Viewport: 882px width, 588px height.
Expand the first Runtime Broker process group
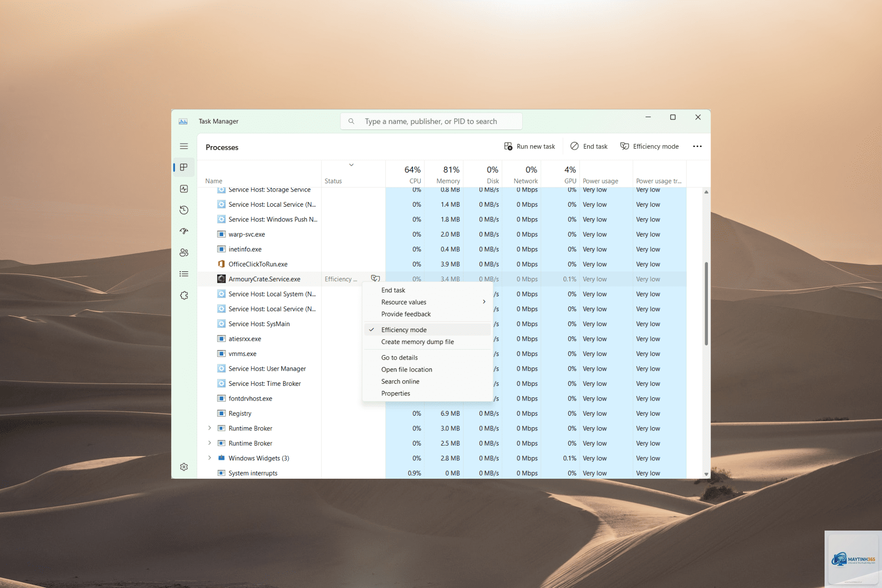tap(209, 428)
